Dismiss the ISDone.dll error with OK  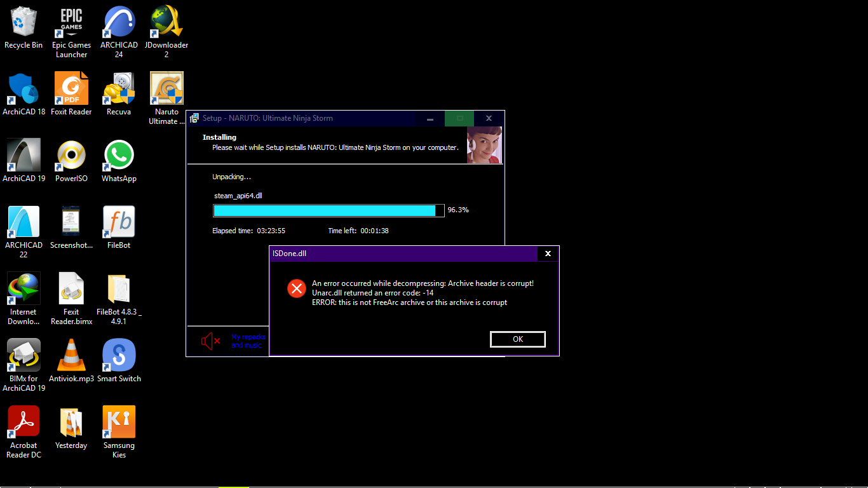(x=517, y=339)
